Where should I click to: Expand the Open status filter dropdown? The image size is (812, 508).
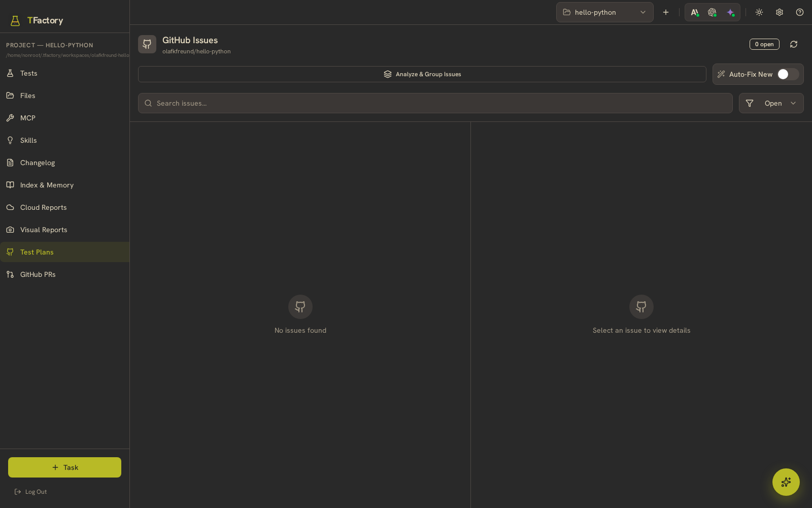coord(771,103)
